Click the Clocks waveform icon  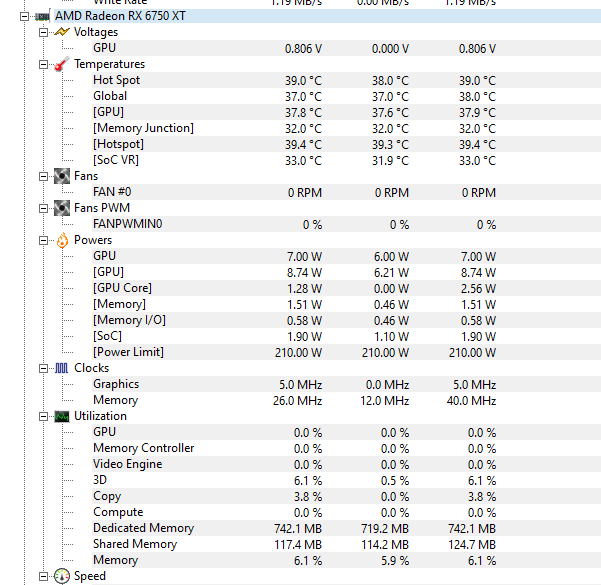click(62, 368)
